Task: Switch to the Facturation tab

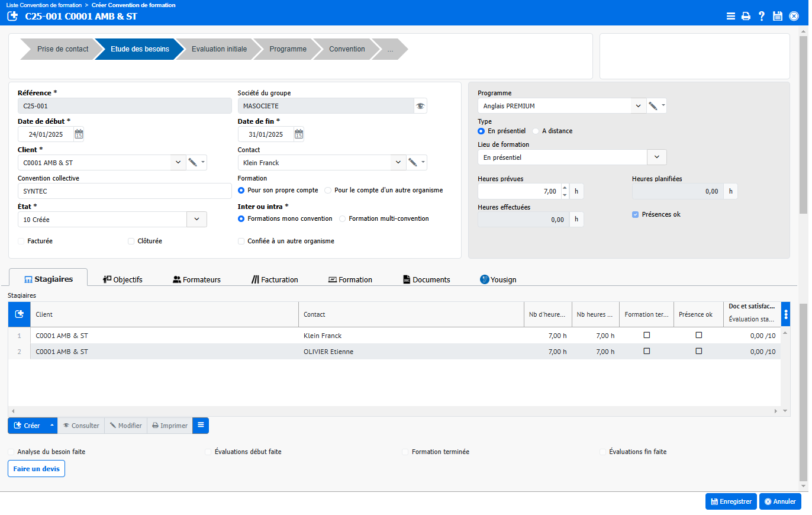Action: click(x=275, y=279)
